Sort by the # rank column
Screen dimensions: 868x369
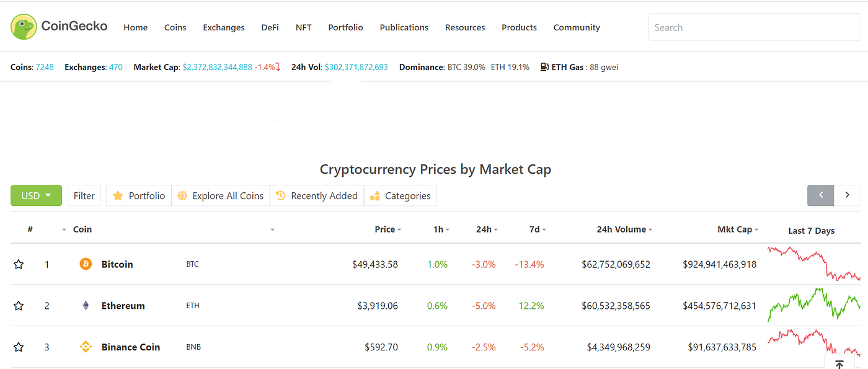[x=30, y=229]
